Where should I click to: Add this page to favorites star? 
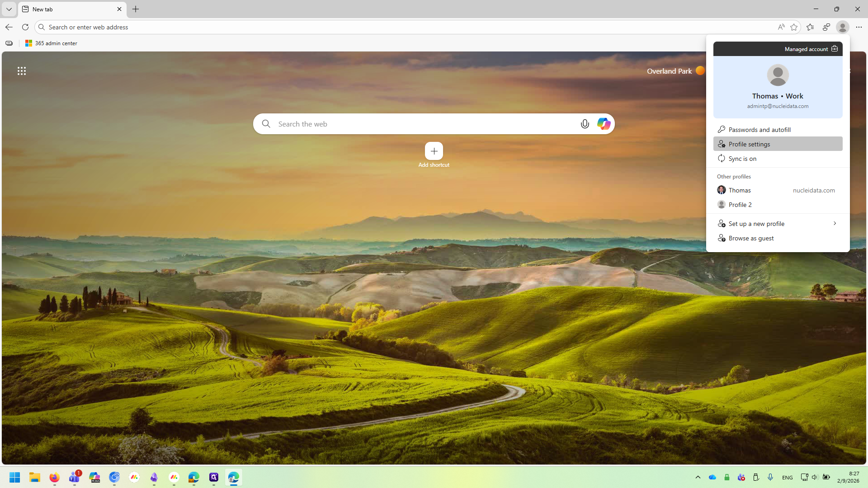point(794,27)
